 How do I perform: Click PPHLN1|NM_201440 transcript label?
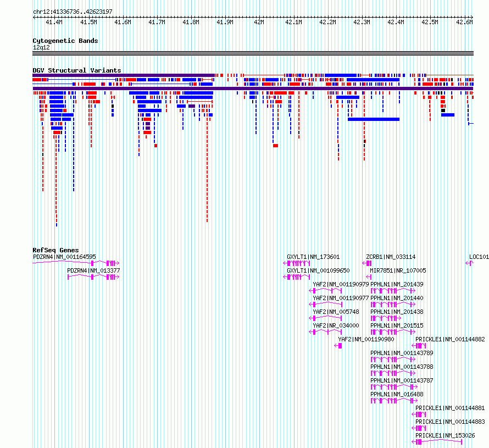[x=397, y=298]
